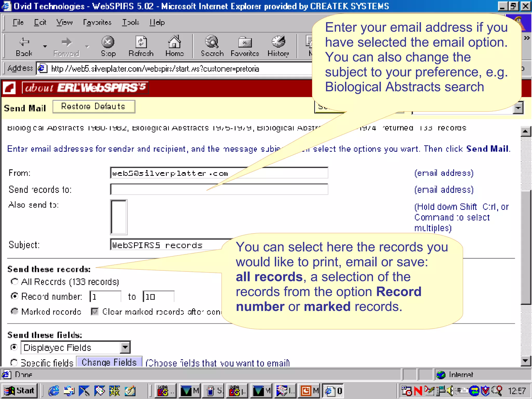Open the File menu
Screen dimensions: 532x399
(18, 22)
